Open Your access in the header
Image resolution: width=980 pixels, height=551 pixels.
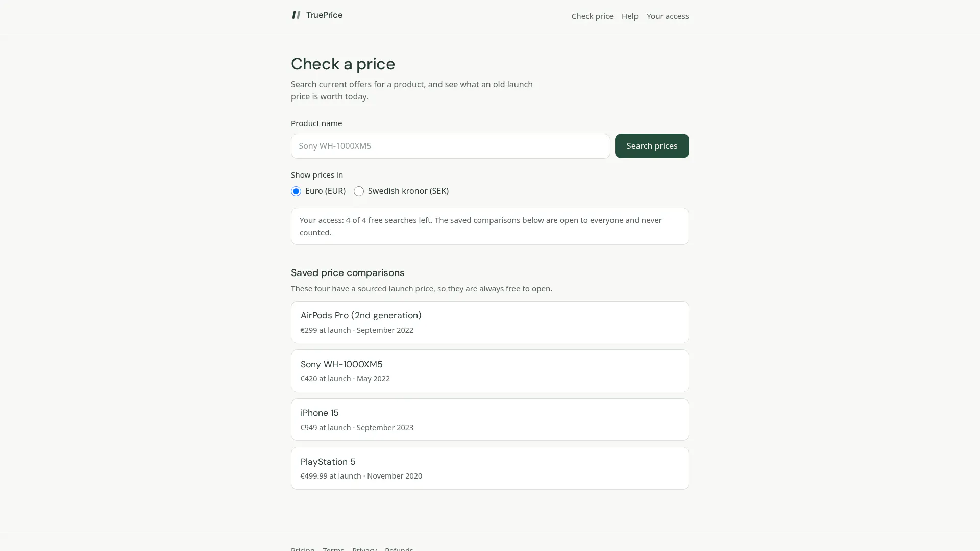pyautogui.click(x=667, y=16)
